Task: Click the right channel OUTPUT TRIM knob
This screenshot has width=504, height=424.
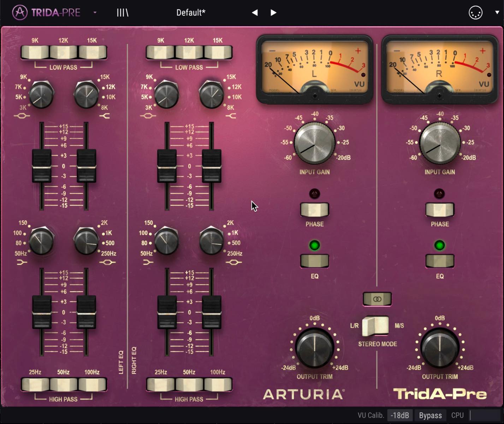Action: click(x=440, y=348)
